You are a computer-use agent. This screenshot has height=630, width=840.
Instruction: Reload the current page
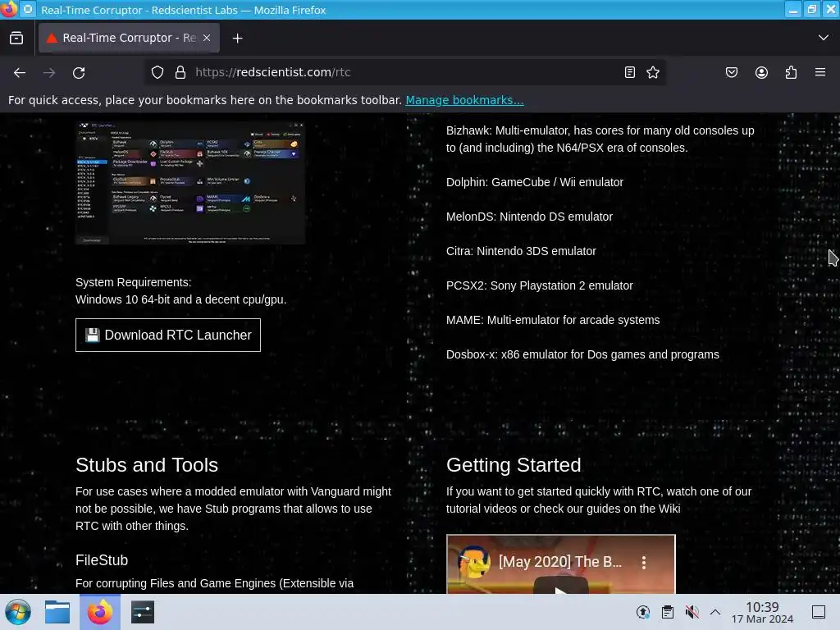[79, 72]
